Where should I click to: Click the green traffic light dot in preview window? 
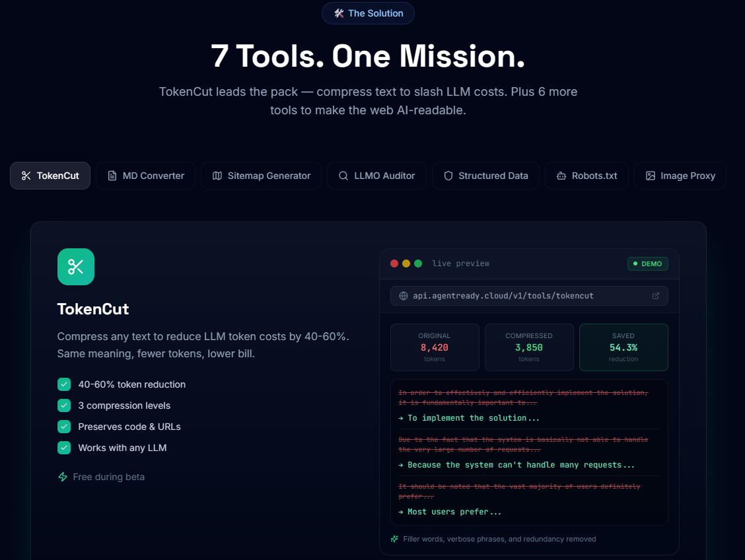click(x=417, y=263)
